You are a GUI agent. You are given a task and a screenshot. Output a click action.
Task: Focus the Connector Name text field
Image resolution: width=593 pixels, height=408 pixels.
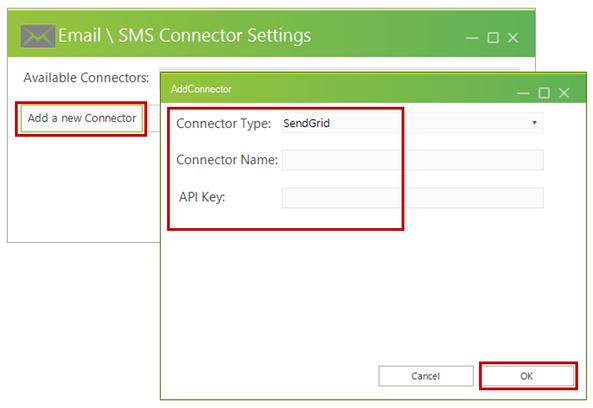tap(413, 160)
